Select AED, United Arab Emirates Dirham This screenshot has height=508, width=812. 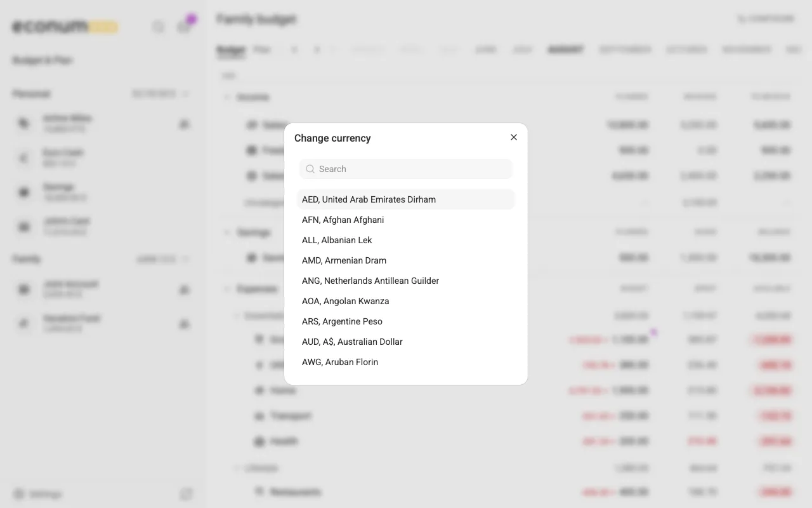[406, 199]
